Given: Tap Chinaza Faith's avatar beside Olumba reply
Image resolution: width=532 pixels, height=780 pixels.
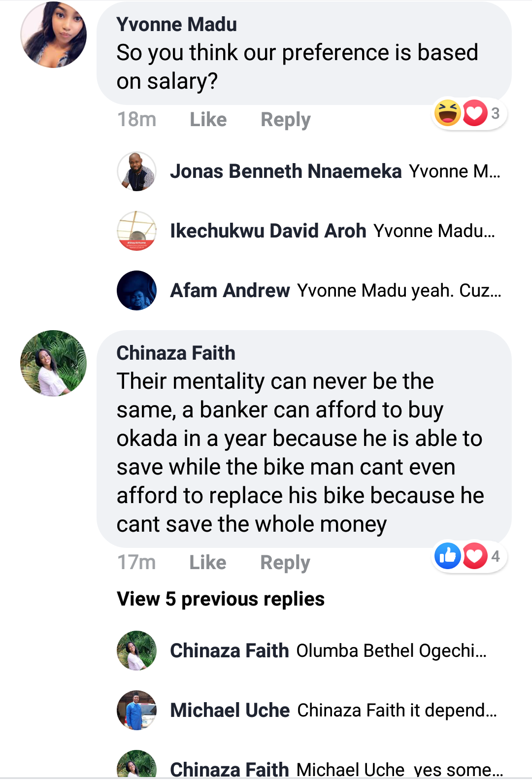Looking at the screenshot, I should 136,650.
